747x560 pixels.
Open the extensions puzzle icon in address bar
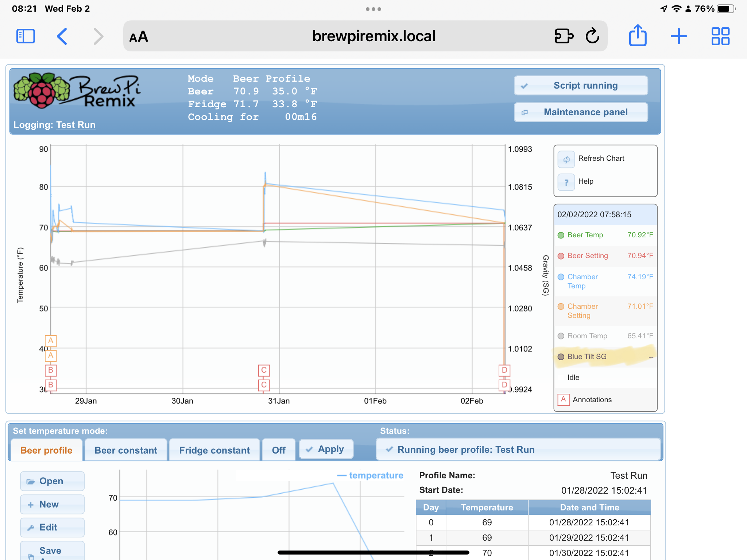click(564, 36)
